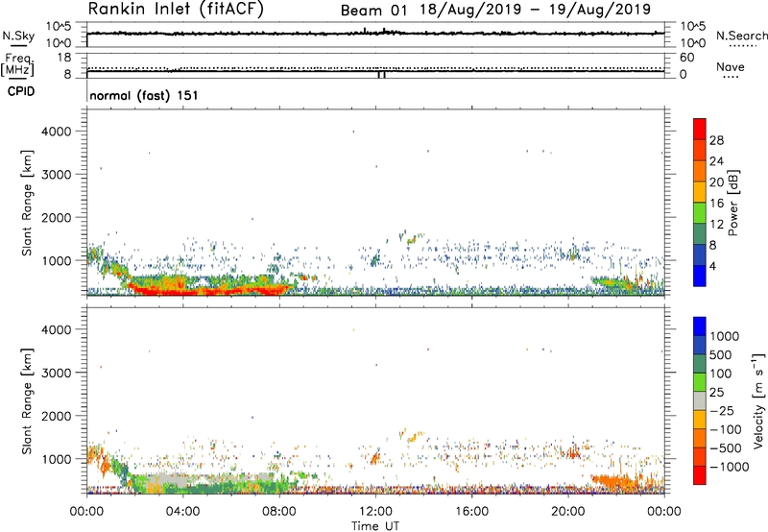
Task: Click the gray segment of velocity color bar
Action: click(700, 401)
